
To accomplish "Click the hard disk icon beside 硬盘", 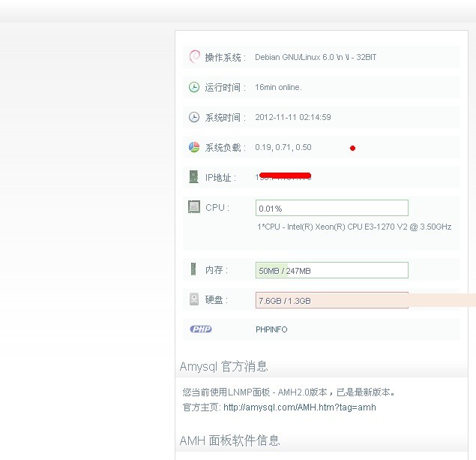I will 194,299.
